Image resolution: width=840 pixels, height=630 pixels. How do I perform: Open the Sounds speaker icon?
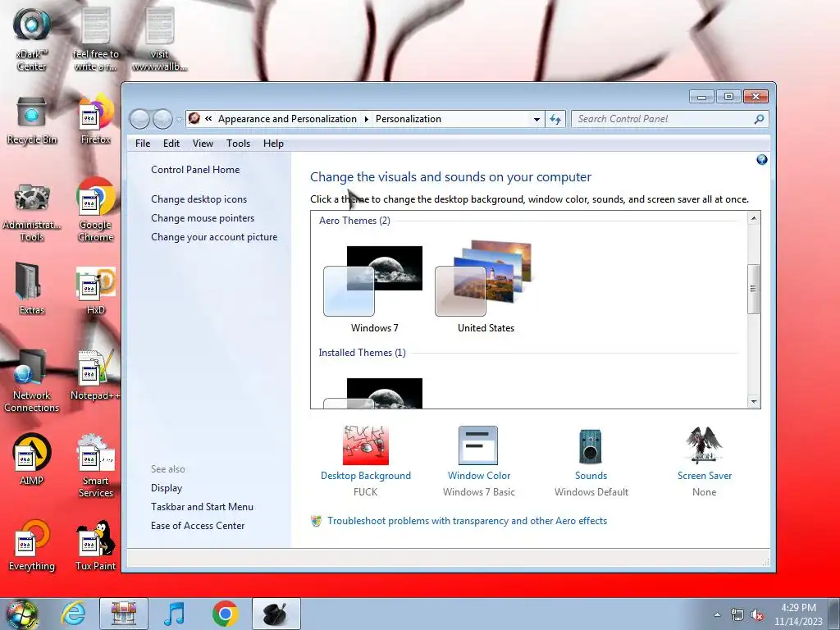coord(591,445)
